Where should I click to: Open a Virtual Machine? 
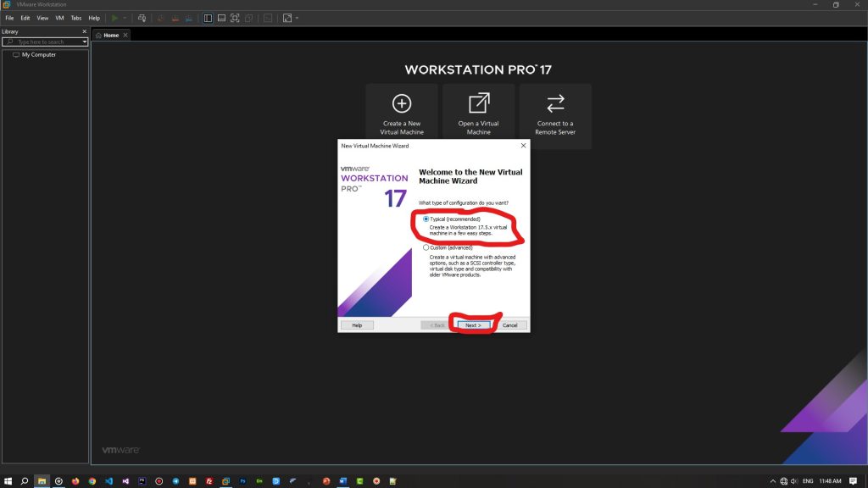point(479,111)
